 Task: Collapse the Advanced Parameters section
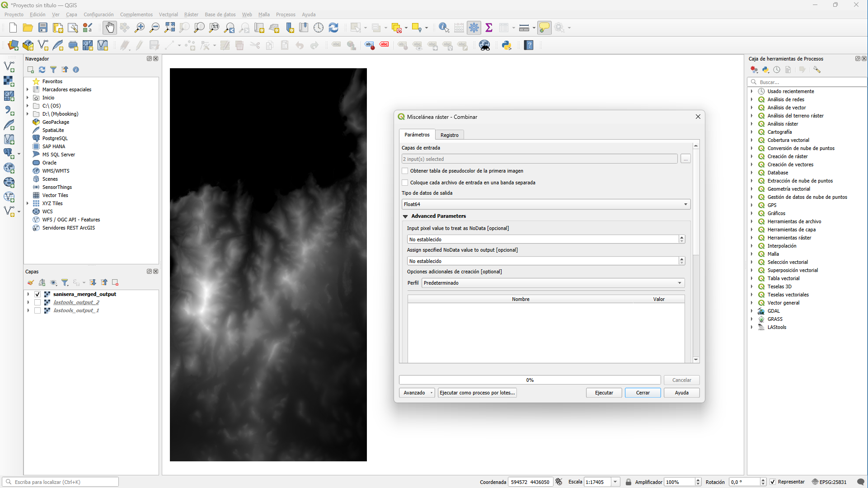pyautogui.click(x=405, y=216)
